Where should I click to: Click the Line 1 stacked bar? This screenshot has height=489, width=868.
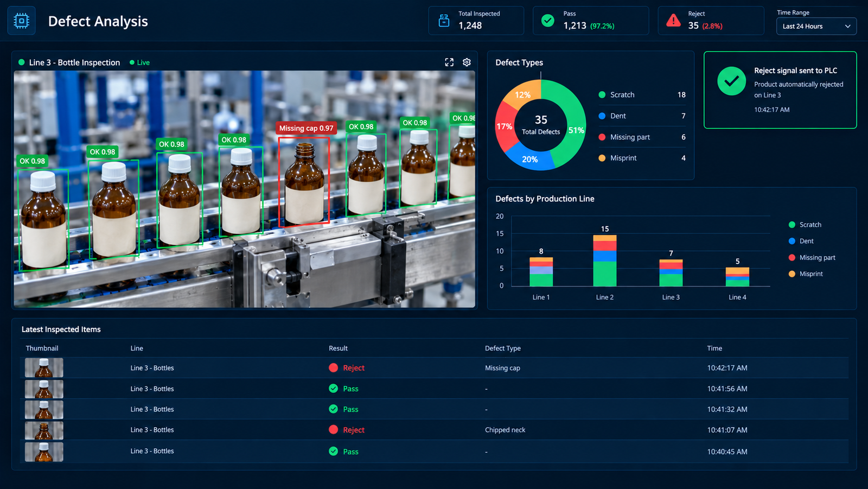pyautogui.click(x=541, y=271)
